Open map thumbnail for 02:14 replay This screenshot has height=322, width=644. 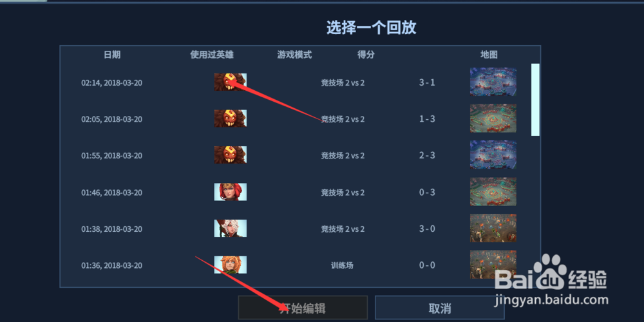(493, 82)
